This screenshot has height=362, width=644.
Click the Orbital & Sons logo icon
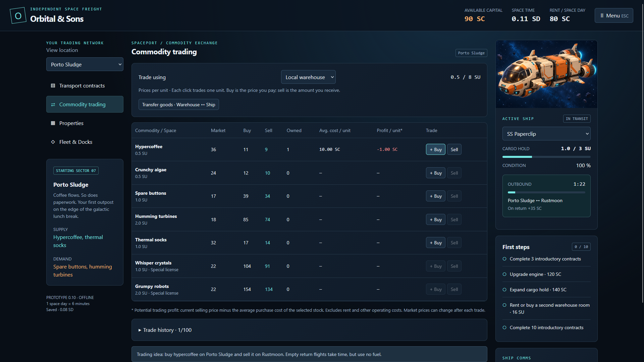(x=18, y=16)
